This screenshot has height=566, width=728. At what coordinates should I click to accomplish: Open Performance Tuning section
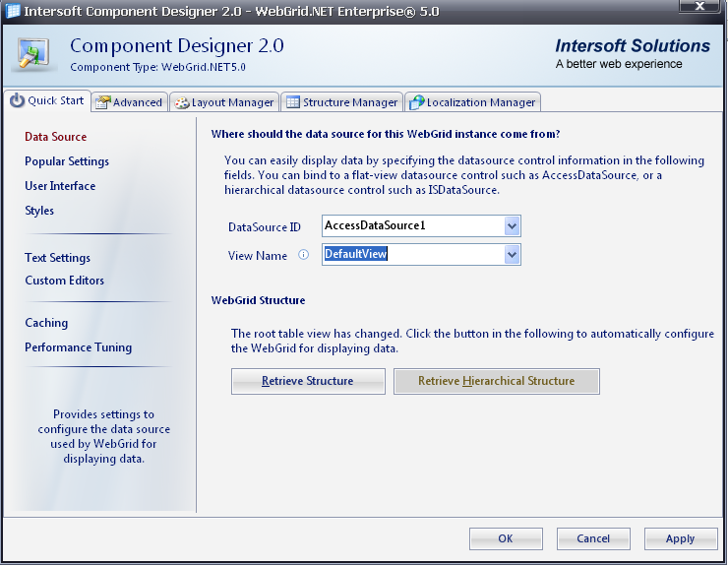[x=79, y=347]
